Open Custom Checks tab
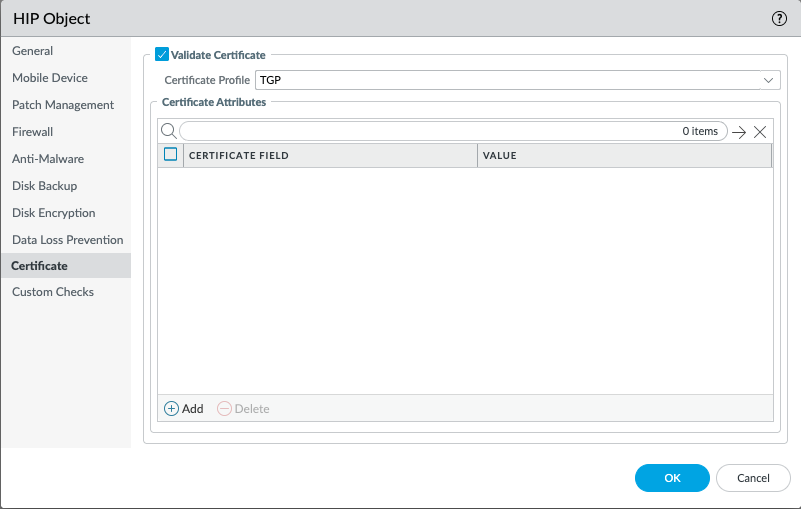The image size is (801, 509). click(53, 292)
